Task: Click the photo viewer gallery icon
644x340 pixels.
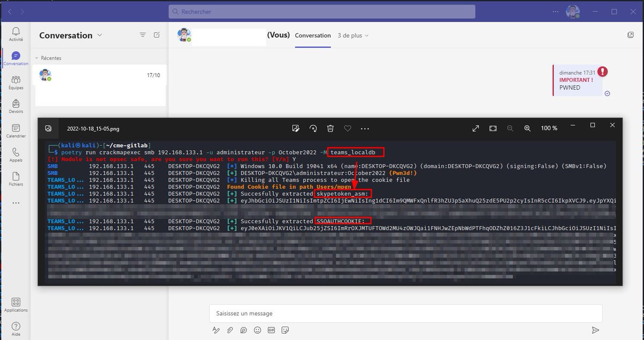Action: click(x=48, y=128)
